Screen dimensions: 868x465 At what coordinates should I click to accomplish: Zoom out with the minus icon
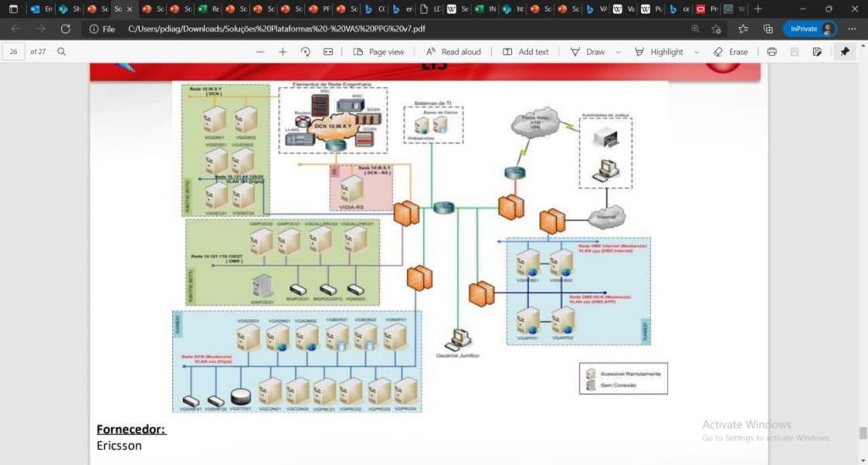click(x=259, y=52)
